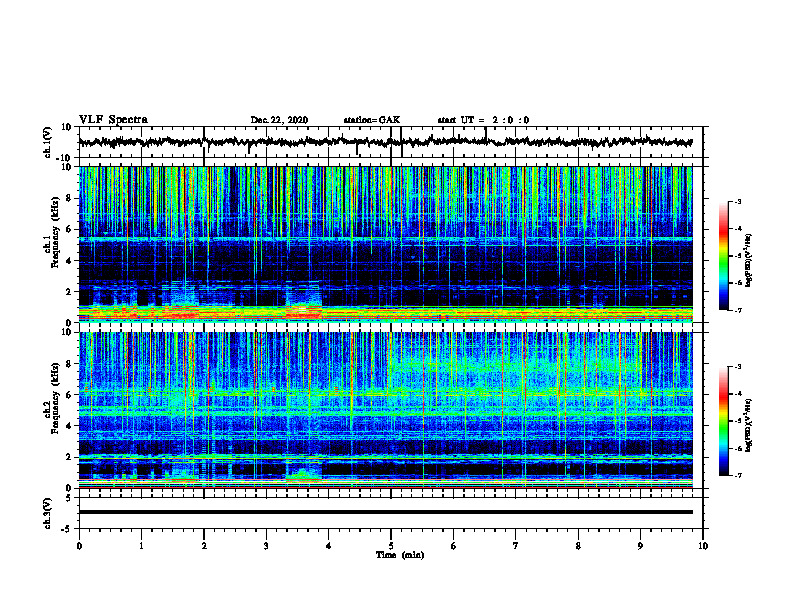
Task: Click the "5" tick on ch.3(V) axis
Action: click(x=70, y=498)
